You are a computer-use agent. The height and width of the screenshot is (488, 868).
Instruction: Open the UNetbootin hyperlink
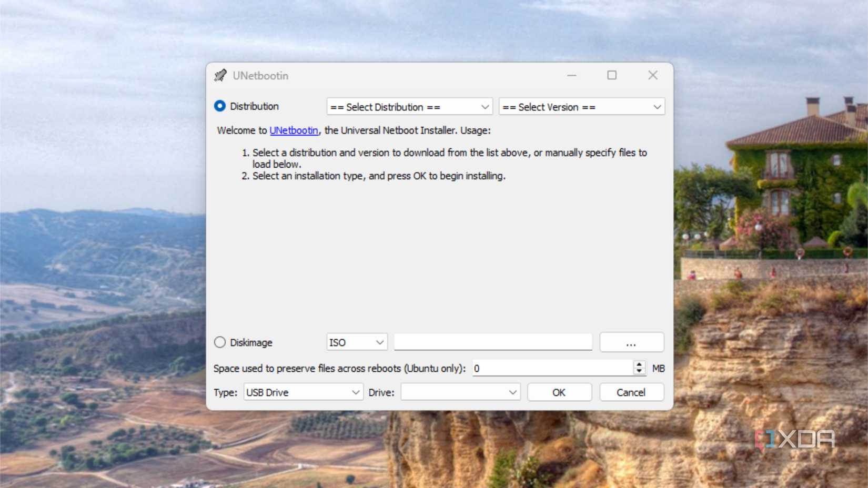pos(294,130)
